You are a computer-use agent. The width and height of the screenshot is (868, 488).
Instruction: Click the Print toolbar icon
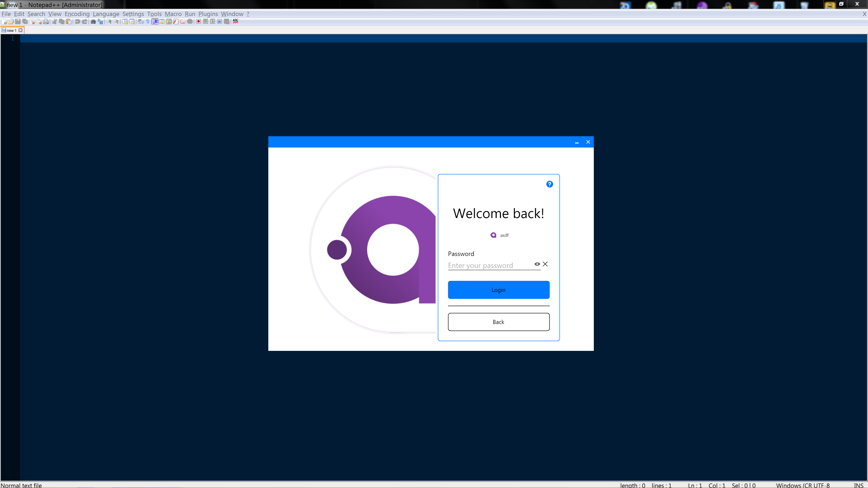(x=46, y=21)
